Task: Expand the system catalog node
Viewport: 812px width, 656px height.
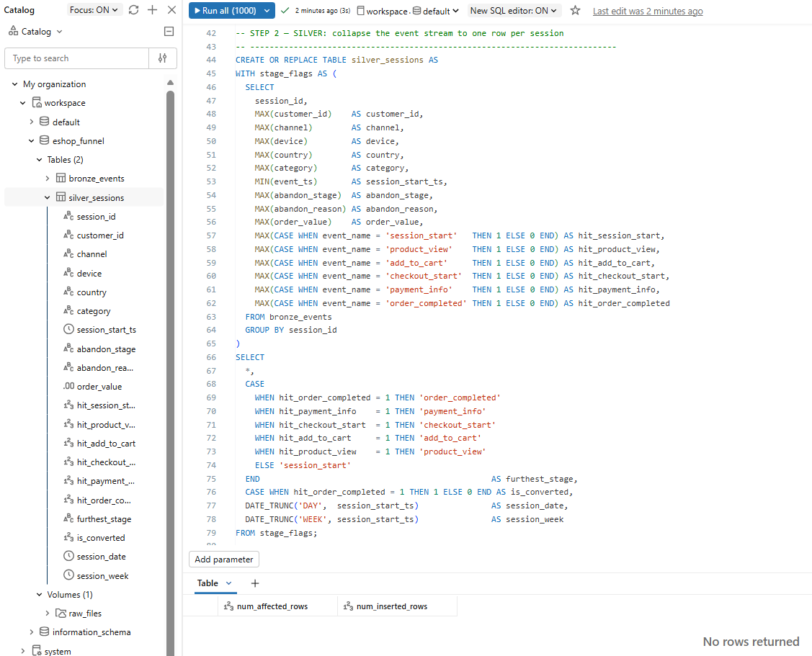Action: click(x=23, y=651)
